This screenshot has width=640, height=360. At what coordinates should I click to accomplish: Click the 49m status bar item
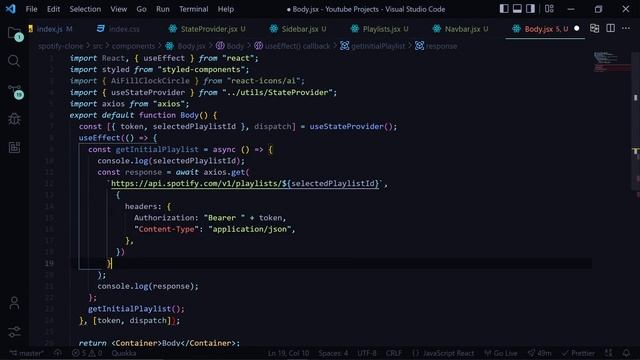(539, 353)
